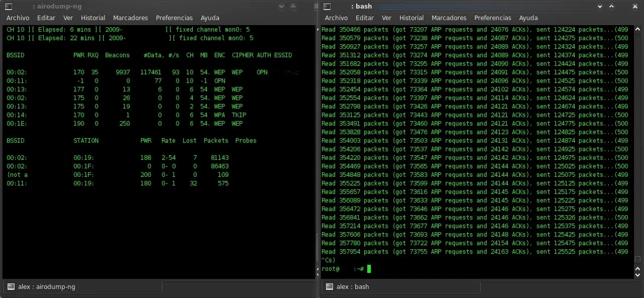The width and height of the screenshot is (644, 298).
Task: Click the 'root@' prompt text
Action: (x=331, y=269)
